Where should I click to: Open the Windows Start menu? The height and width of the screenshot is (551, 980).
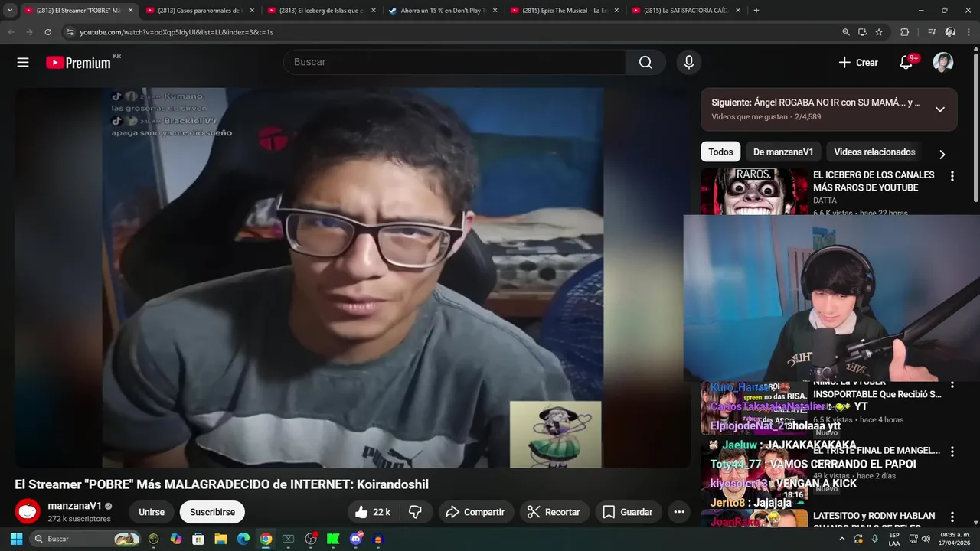click(16, 539)
